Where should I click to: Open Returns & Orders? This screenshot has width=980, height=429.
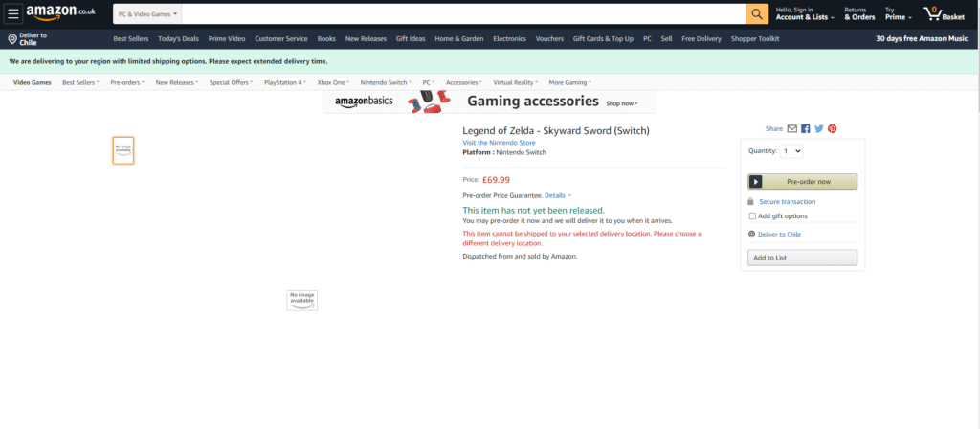click(x=860, y=13)
